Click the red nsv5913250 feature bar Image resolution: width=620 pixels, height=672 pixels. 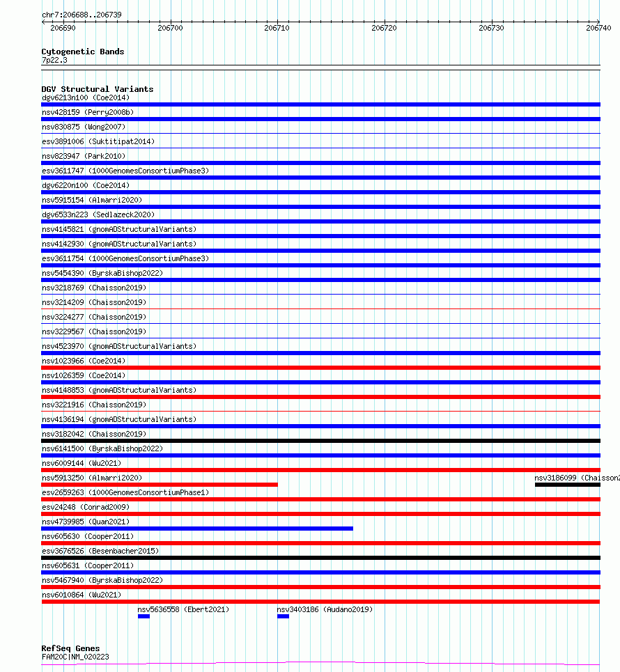(160, 485)
